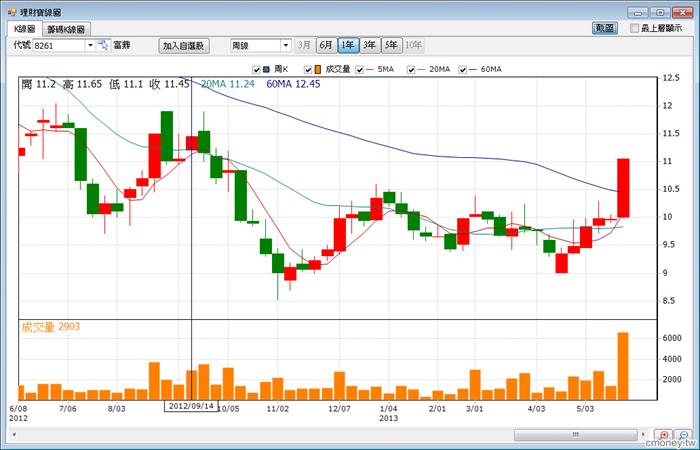Select the K線圖 tab
Screen dimensions: 700x450
(24, 30)
